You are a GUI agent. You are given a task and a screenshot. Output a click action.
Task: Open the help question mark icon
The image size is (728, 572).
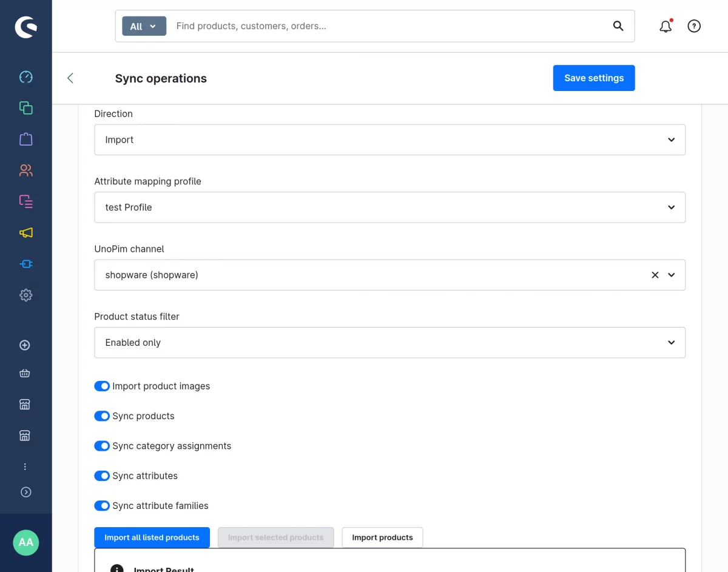694,26
